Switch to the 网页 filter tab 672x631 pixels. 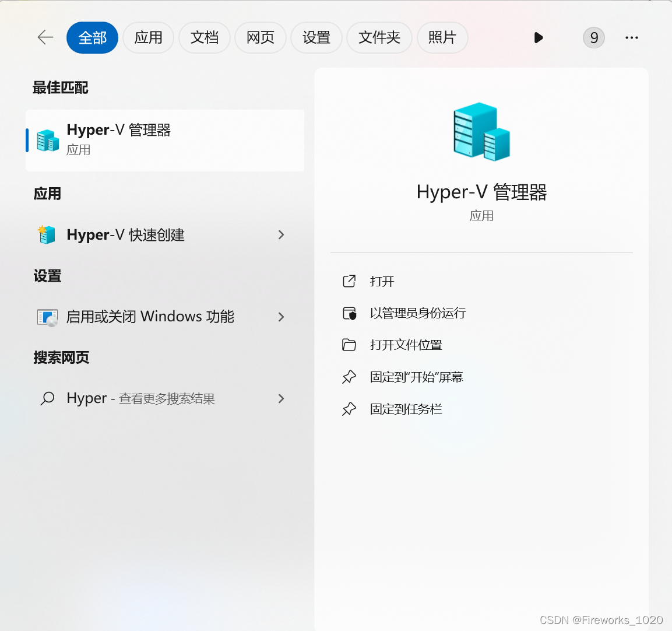pos(260,38)
